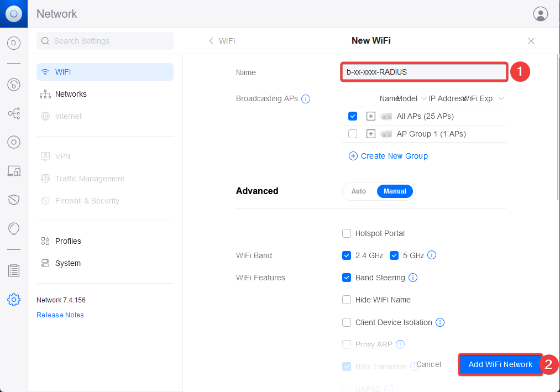Expand the AP Group 1 row
The height and width of the screenshot is (392, 560).
pos(371,134)
